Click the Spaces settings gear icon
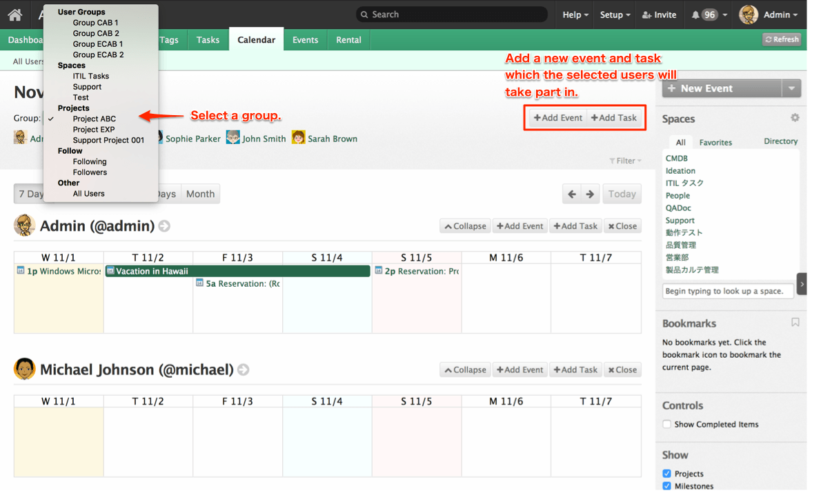The image size is (821, 504). pos(795,118)
